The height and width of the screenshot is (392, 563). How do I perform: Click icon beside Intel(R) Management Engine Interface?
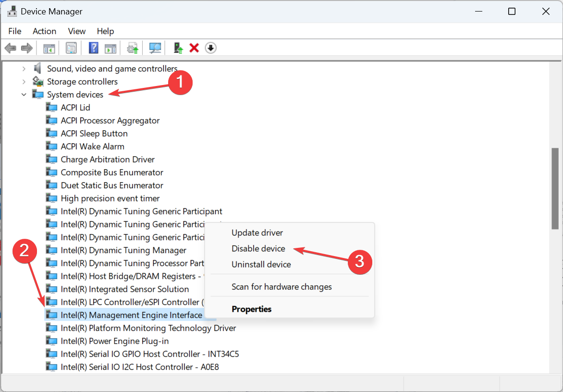51,315
